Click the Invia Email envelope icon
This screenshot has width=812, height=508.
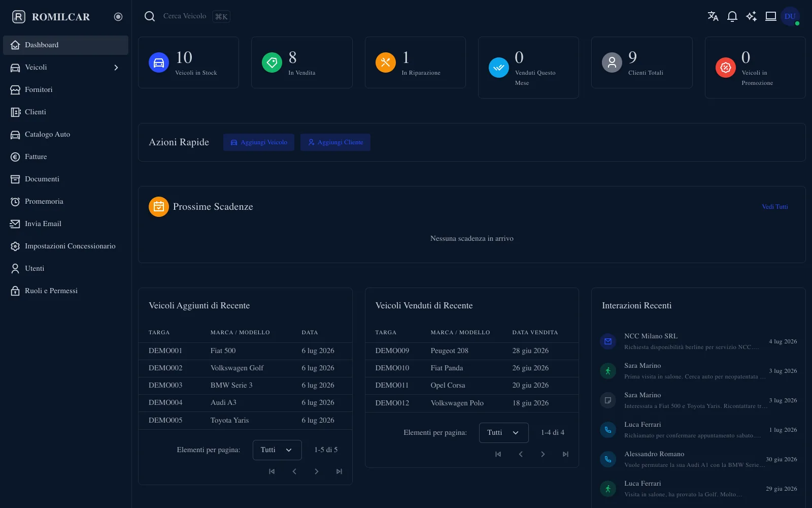[15, 224]
